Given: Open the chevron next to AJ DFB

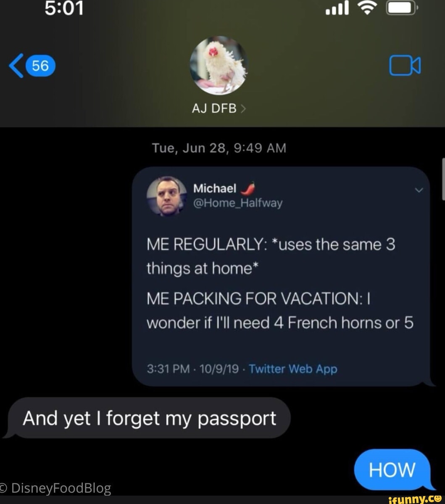Looking at the screenshot, I should click(243, 108).
